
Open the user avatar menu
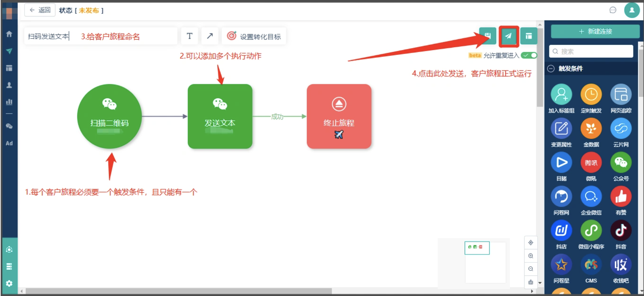pyautogui.click(x=632, y=10)
